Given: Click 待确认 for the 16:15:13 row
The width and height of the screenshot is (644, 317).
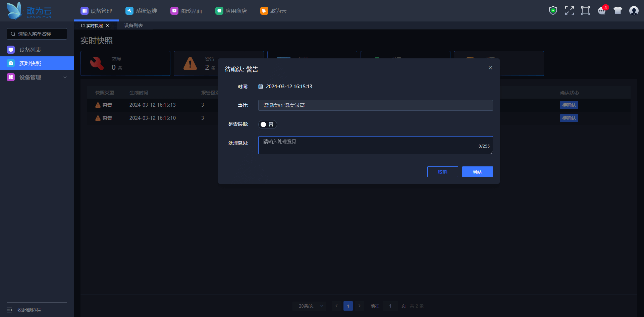Looking at the screenshot, I should (569, 105).
